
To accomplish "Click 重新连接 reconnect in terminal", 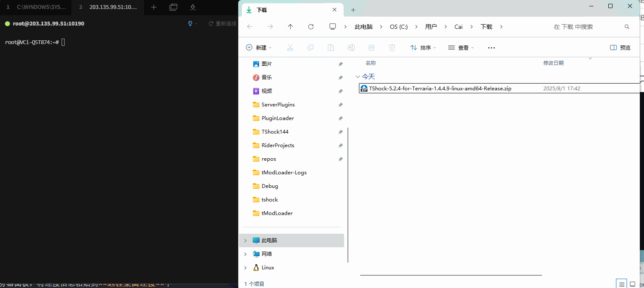I will [222, 24].
